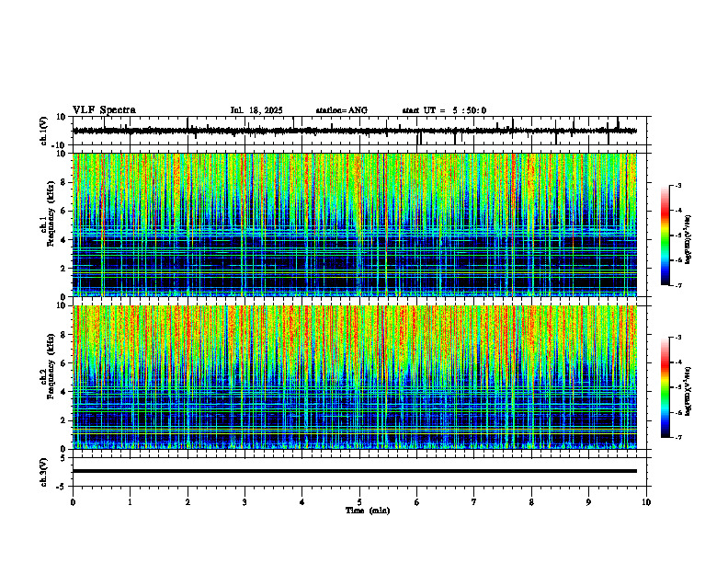Click the time axis tick label "5"

(x=359, y=502)
